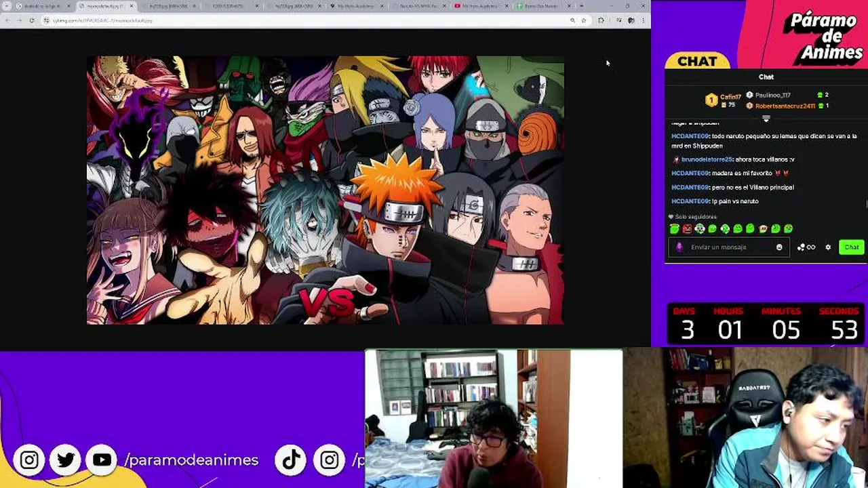Click the 'Enviar un mensaje' message field
868x488 pixels.
728,247
